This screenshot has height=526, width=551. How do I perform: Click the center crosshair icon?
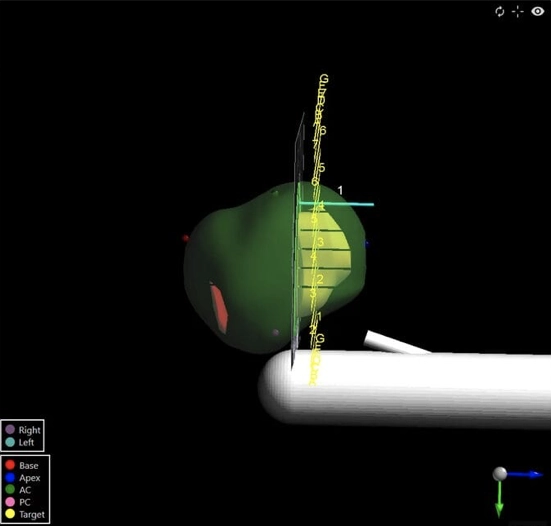click(x=518, y=12)
